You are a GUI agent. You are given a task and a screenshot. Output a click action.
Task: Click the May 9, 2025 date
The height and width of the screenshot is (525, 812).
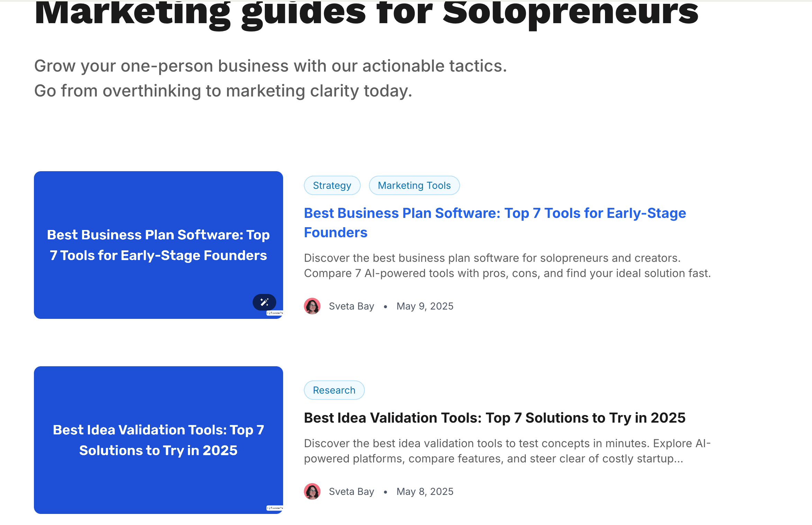425,306
